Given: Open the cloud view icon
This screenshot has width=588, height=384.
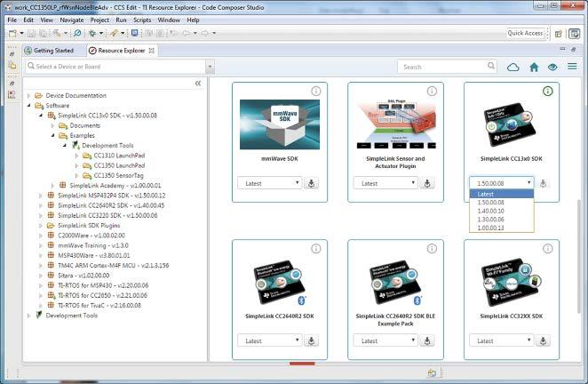Looking at the screenshot, I should (x=513, y=67).
